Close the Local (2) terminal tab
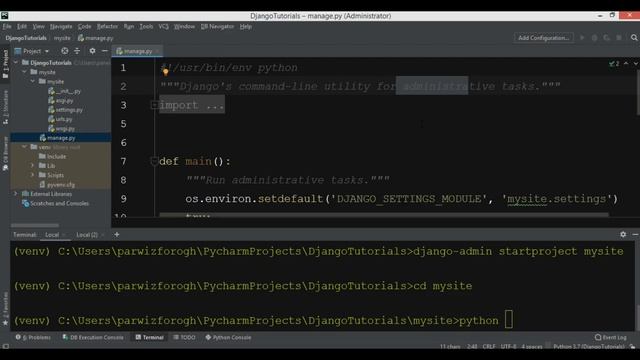640x360 pixels. [102, 235]
